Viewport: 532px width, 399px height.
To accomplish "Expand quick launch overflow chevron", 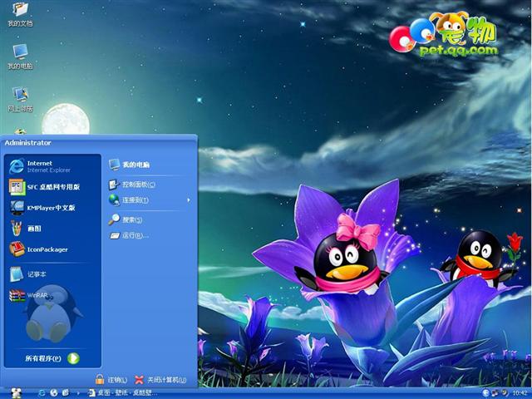I will (x=77, y=393).
